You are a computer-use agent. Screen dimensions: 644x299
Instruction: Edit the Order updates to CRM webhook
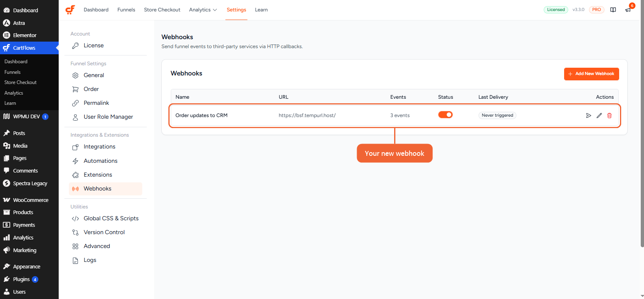(599, 115)
